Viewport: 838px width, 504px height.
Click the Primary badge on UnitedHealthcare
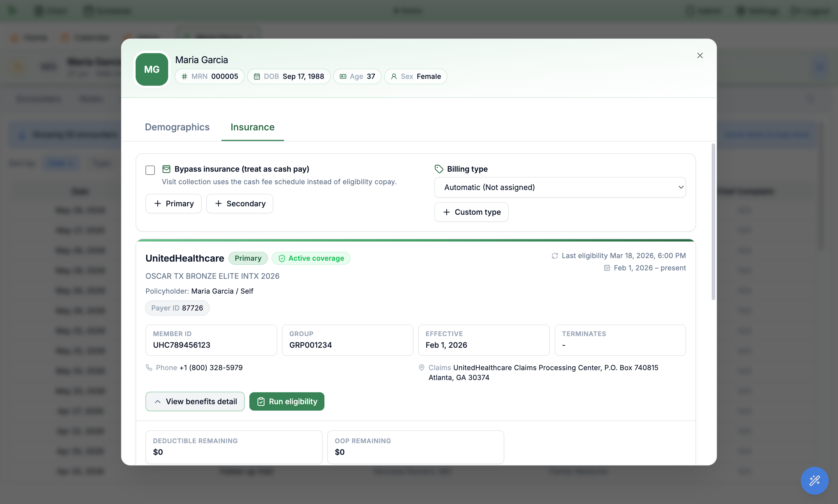point(248,258)
